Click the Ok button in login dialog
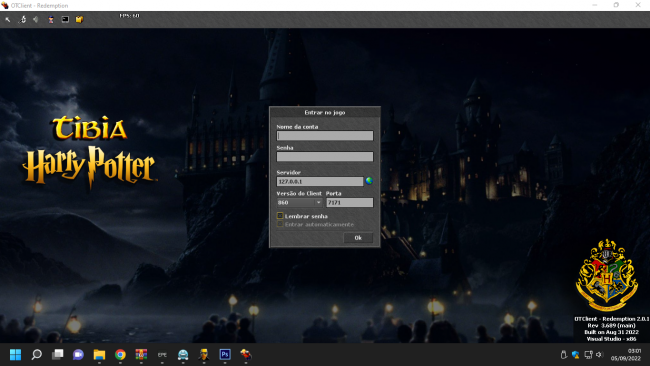 coord(358,238)
